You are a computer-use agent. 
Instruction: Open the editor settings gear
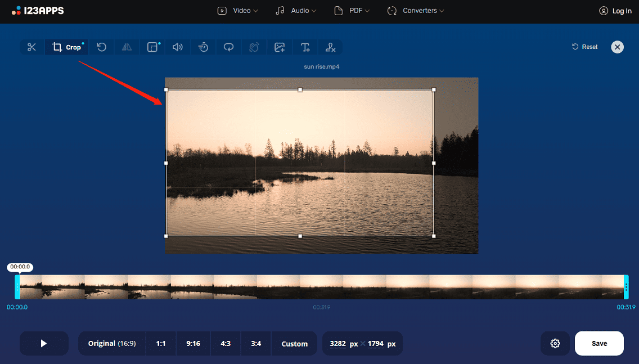pyautogui.click(x=555, y=343)
